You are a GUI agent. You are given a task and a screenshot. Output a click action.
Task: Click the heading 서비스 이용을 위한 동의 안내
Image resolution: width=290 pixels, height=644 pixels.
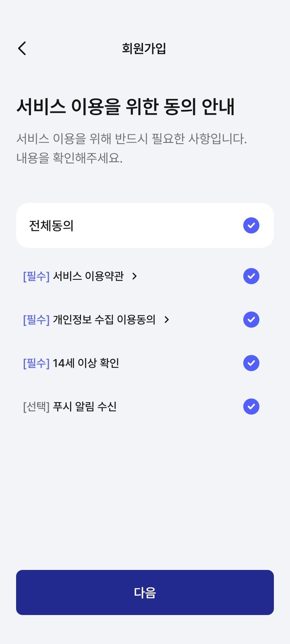pos(126,107)
